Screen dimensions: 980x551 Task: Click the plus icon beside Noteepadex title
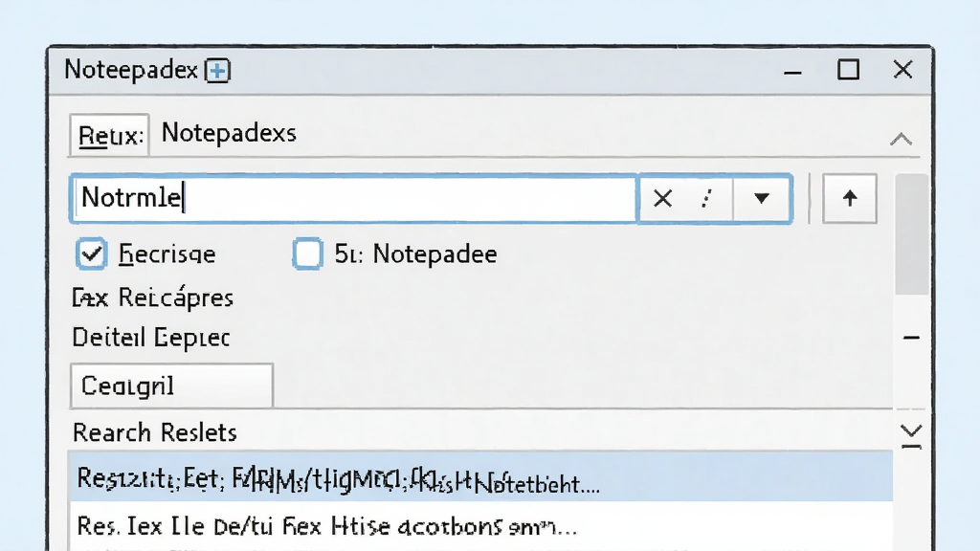(x=217, y=71)
